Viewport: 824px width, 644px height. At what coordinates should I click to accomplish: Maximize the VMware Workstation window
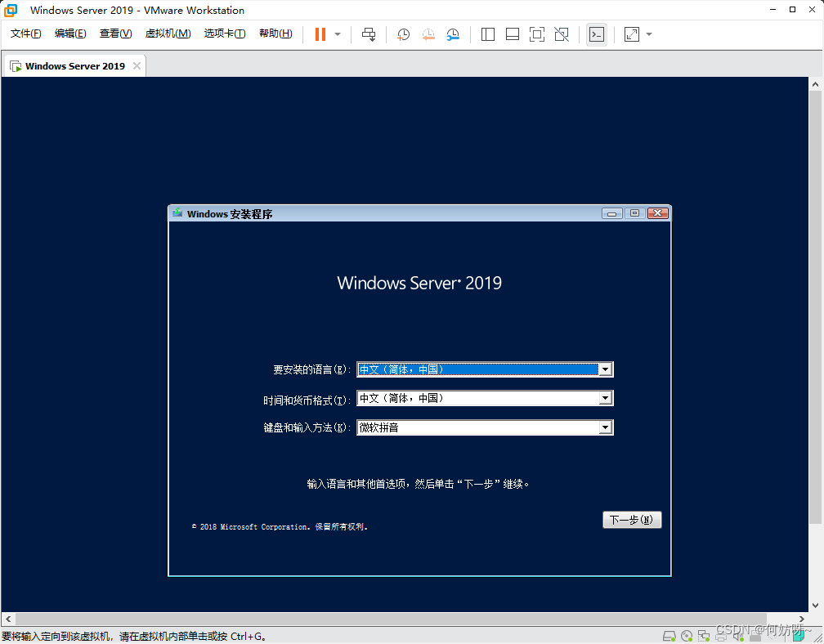tap(792, 10)
